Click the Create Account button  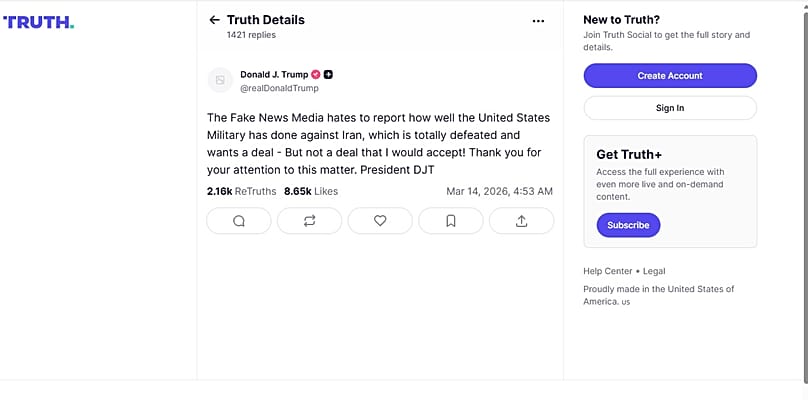click(x=670, y=76)
